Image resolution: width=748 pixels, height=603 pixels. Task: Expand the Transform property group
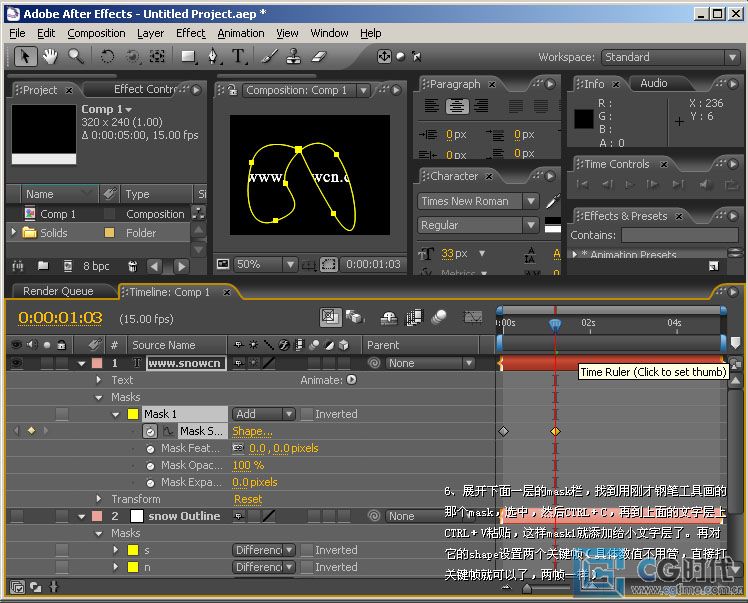(98, 499)
